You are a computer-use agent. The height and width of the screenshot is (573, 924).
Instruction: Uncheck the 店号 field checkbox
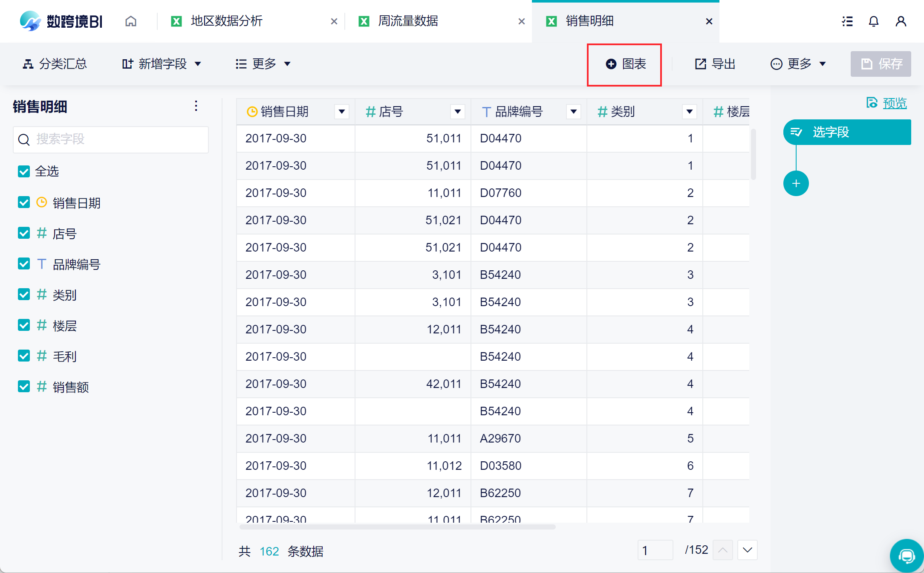[x=24, y=233]
